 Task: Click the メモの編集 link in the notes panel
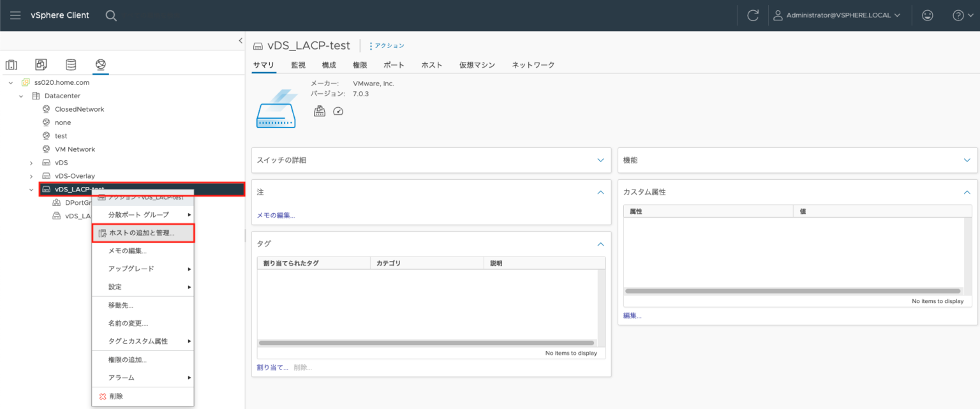276,215
